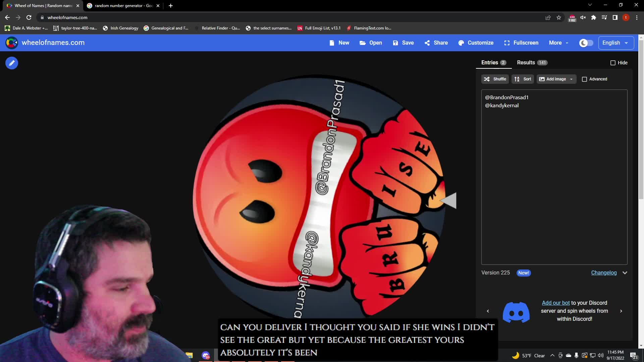
Task: Open the Relative Finder bookmark
Action: pyautogui.click(x=217, y=28)
